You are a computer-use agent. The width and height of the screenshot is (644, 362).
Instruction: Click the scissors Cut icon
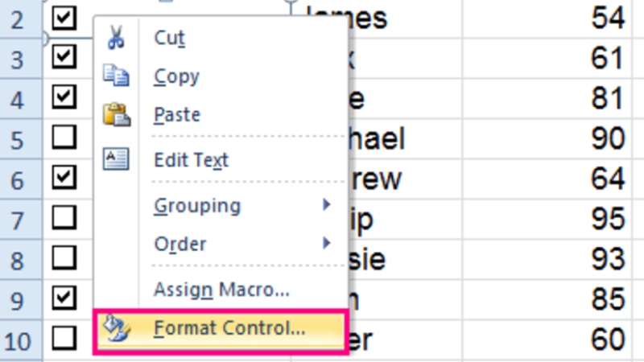coord(116,37)
